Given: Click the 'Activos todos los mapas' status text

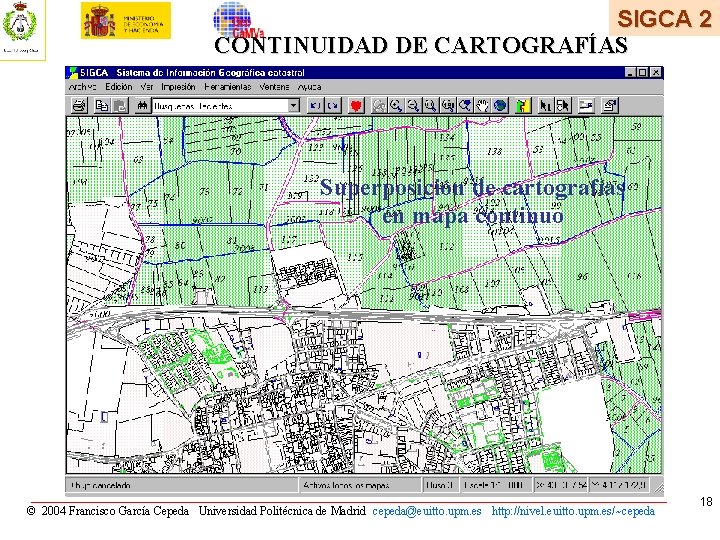Looking at the screenshot, I should coord(346,485).
